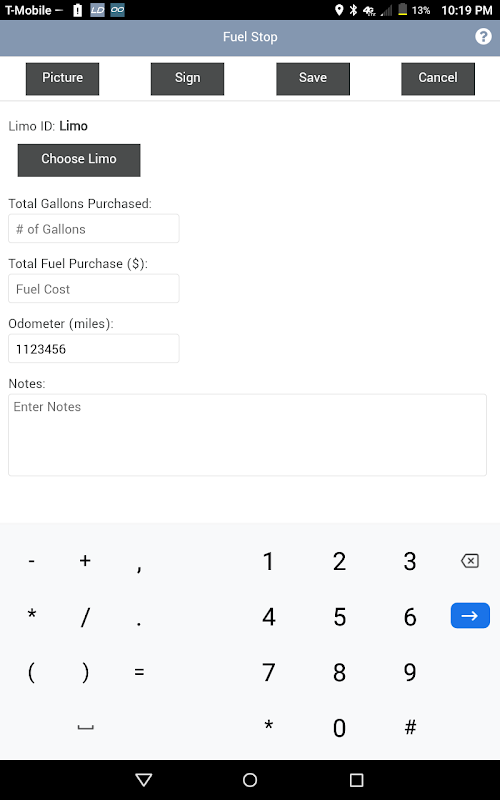Tap keypad digit 1

[268, 561]
